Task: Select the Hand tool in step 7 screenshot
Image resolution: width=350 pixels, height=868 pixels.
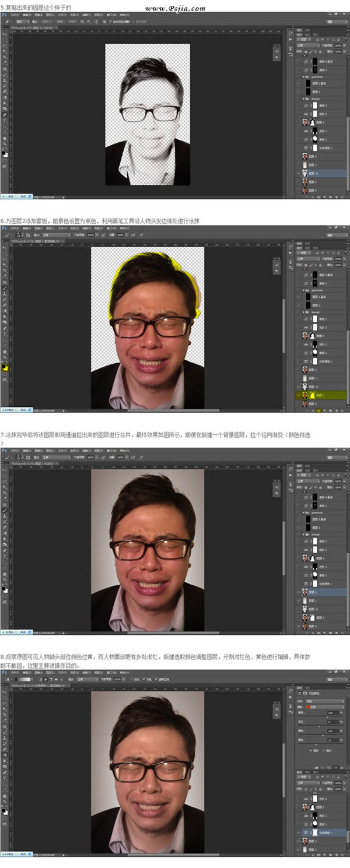Action: 4,575
